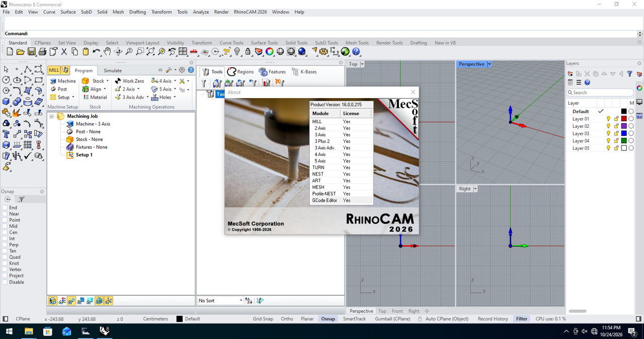Click the RhinoCAM preferences gear icon
Screen dimensions: 644x339
pos(182,70)
